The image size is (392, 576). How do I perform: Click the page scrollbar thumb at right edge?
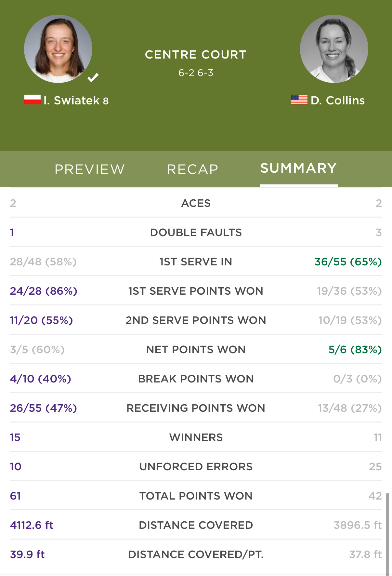387,534
